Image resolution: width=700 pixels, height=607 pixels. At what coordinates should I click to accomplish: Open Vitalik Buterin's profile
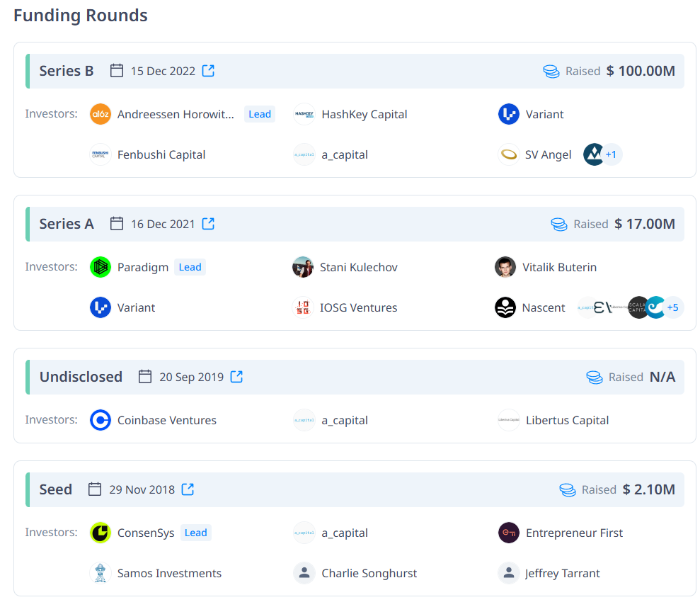[x=559, y=267]
